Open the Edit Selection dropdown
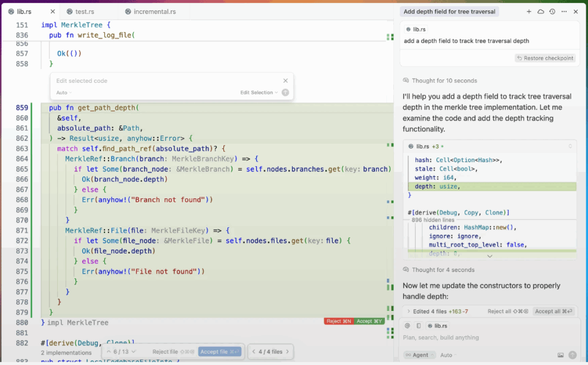Viewport: 588px width, 365px height. 259,93
